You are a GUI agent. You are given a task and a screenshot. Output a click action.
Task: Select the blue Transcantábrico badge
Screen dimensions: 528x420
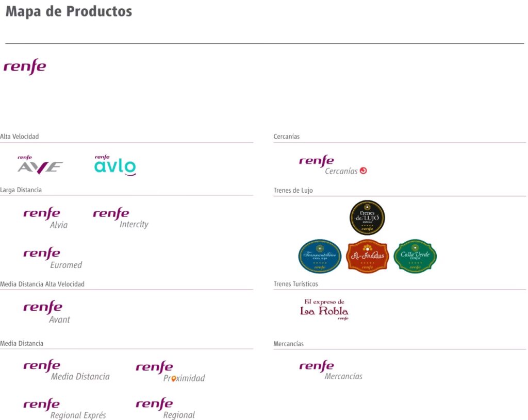pyautogui.click(x=320, y=257)
